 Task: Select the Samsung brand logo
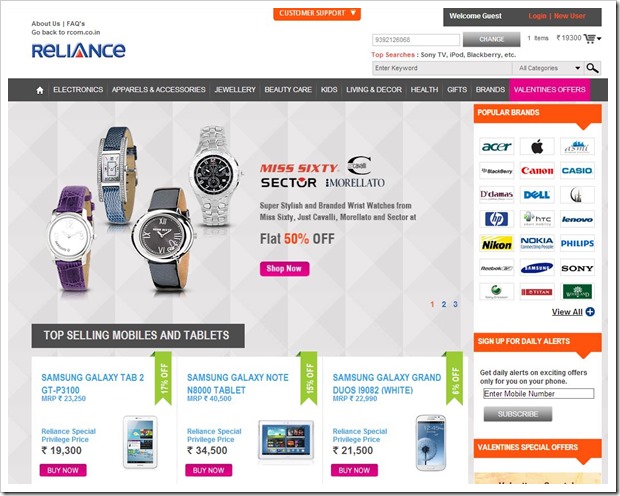point(537,268)
